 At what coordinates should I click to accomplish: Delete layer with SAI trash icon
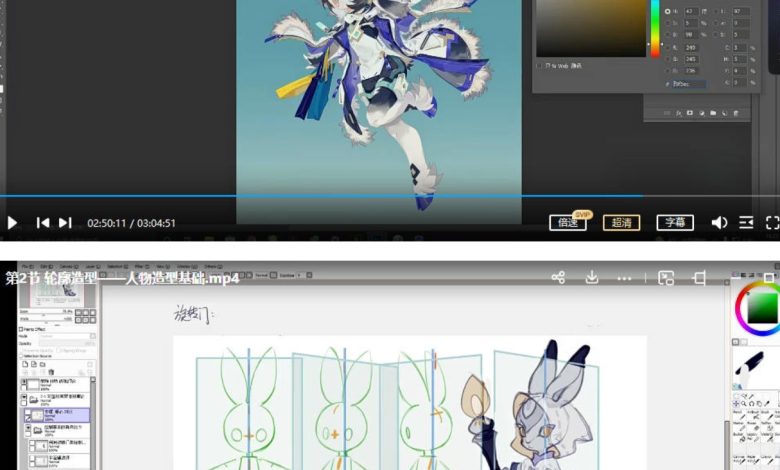coord(51,372)
